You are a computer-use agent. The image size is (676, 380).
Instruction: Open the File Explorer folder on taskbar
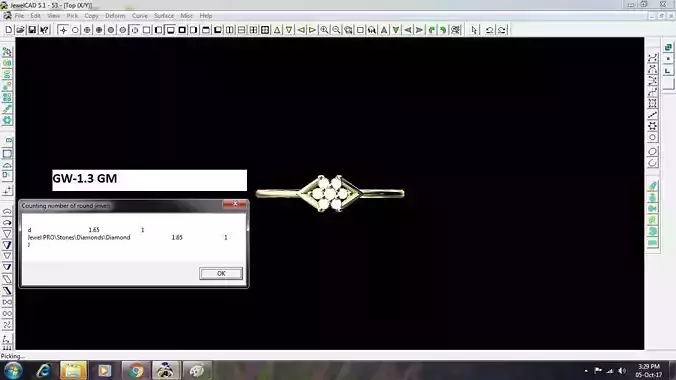pyautogui.click(x=73, y=371)
